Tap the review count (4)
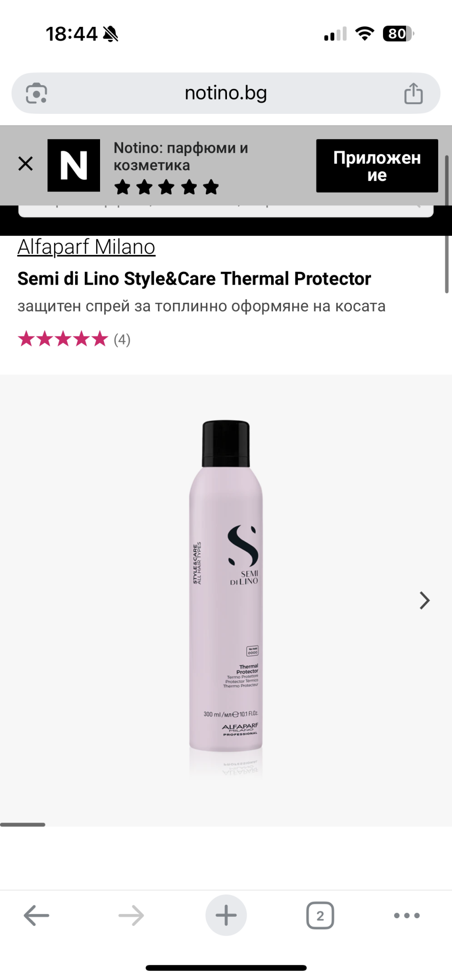 (122, 339)
